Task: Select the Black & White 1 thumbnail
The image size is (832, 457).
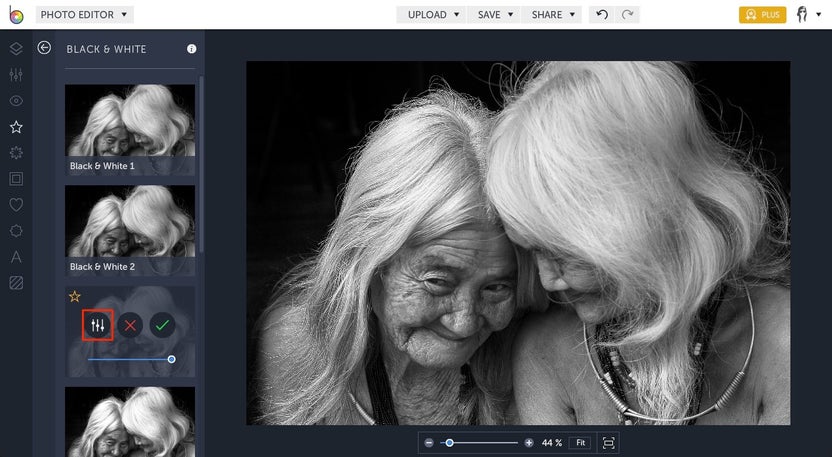Action: 130,129
